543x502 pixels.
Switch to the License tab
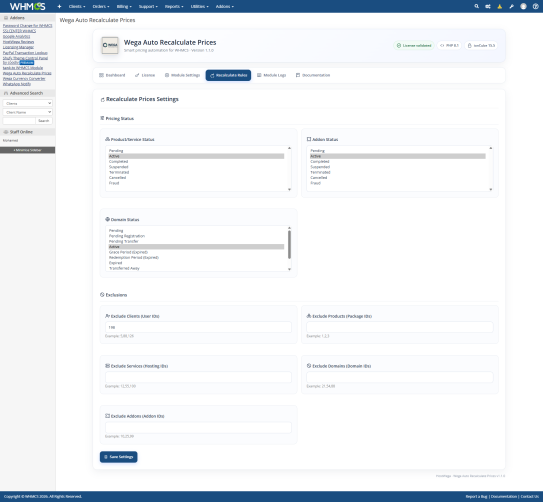click(145, 75)
